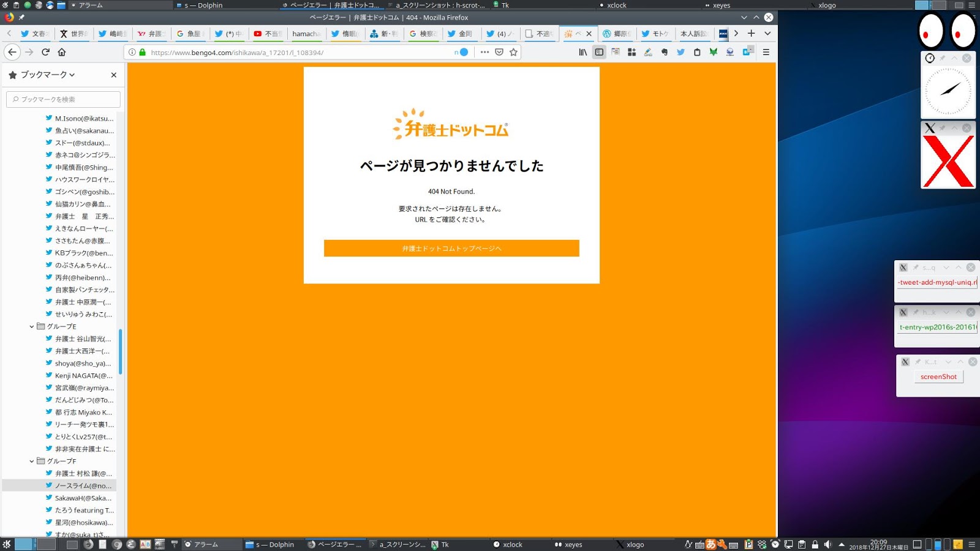Focus the bookmark search field
Image resolution: width=980 pixels, height=551 pixels.
(x=63, y=99)
